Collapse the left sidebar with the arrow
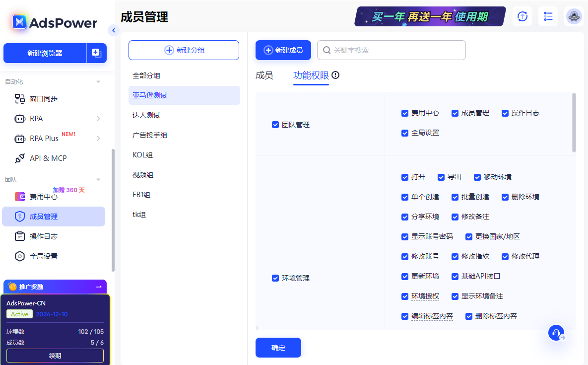This screenshot has width=588, height=365. (114, 30)
